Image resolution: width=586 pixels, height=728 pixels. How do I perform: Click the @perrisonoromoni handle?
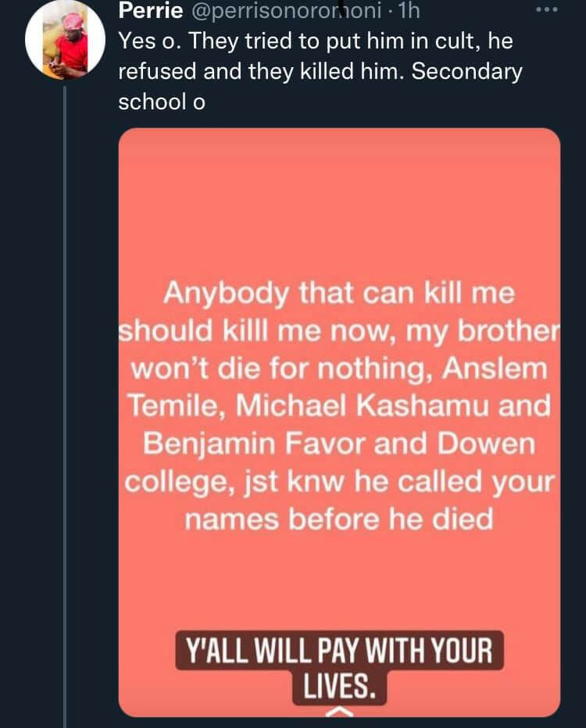[286, 12]
